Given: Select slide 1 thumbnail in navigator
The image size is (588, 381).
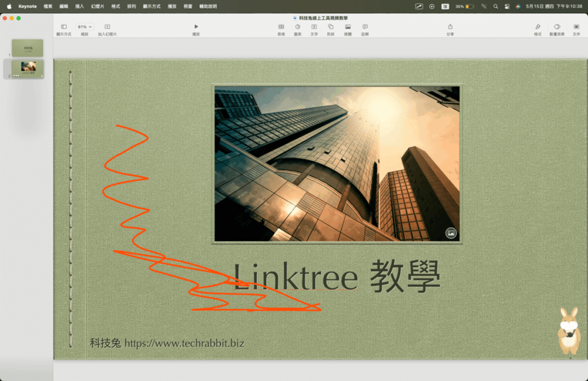Looking at the screenshot, I should coord(28,48).
